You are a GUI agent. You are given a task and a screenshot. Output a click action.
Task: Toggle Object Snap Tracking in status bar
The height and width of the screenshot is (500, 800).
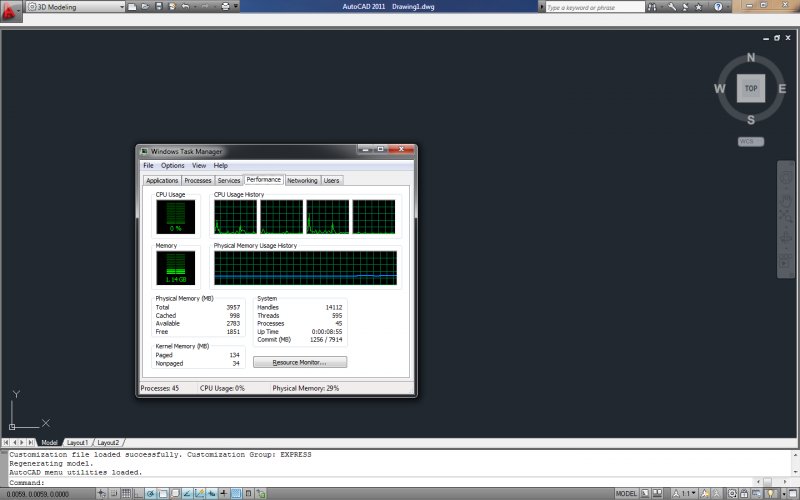(x=187, y=493)
